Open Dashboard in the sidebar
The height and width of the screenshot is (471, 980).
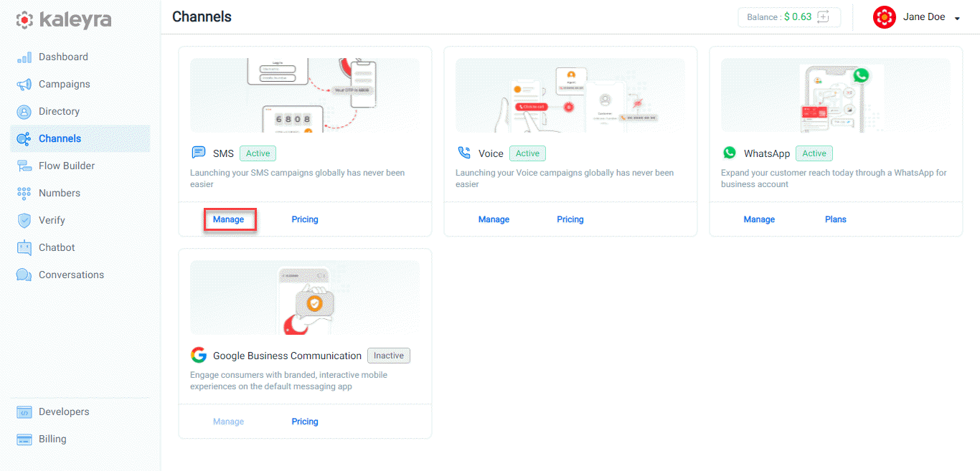pos(63,57)
